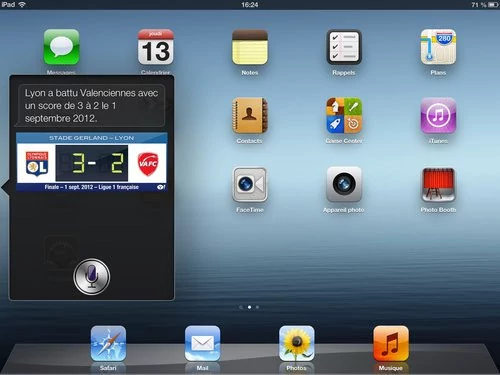Tap the Spotlight search page indicator
Screen dimensions: 500x375
pyautogui.click(x=241, y=307)
